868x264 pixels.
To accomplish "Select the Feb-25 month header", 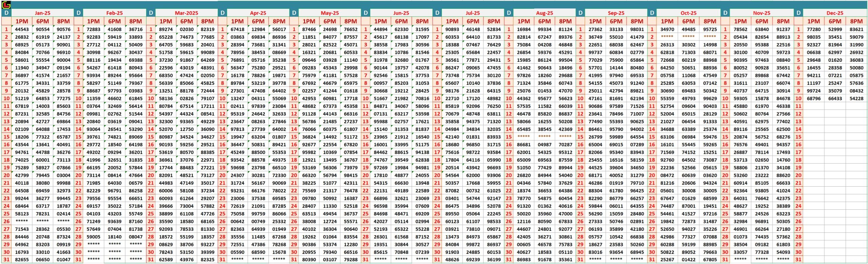I will [x=115, y=13].
